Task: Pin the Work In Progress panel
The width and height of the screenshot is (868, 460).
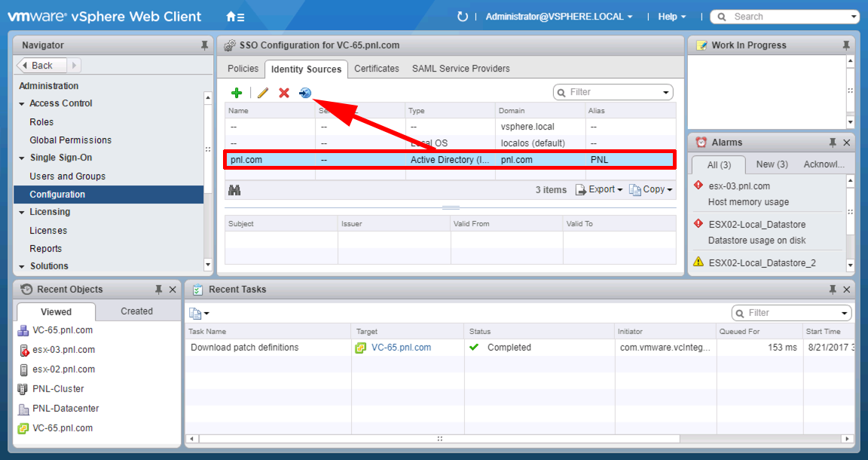Action: click(846, 45)
